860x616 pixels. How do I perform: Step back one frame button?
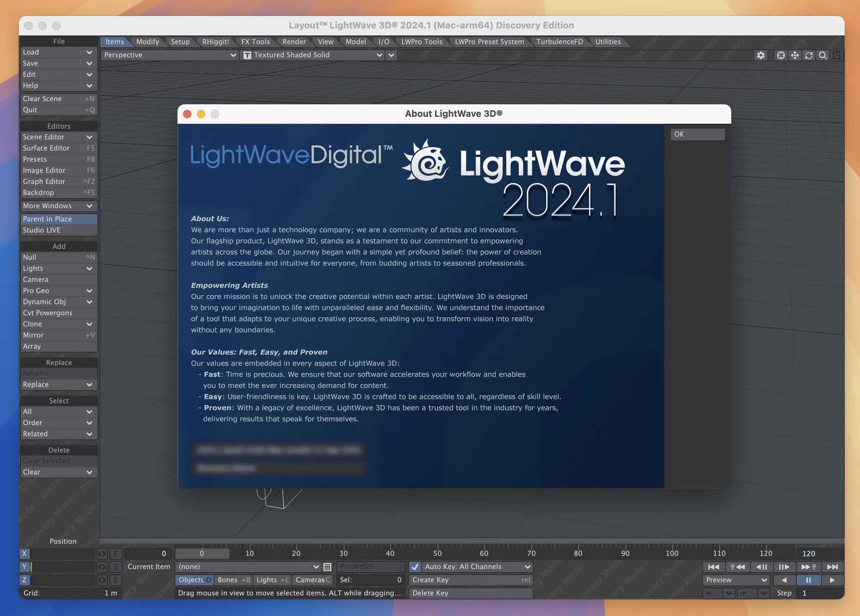pyautogui.click(x=761, y=567)
